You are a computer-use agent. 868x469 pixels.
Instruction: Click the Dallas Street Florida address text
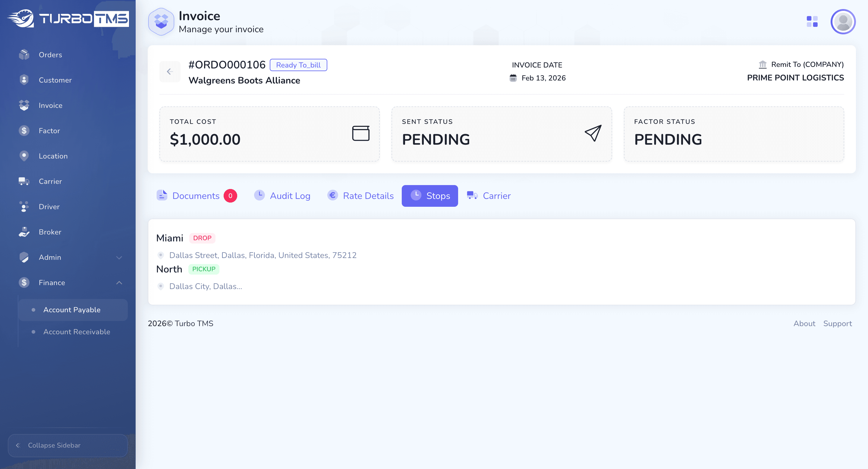[x=263, y=255]
